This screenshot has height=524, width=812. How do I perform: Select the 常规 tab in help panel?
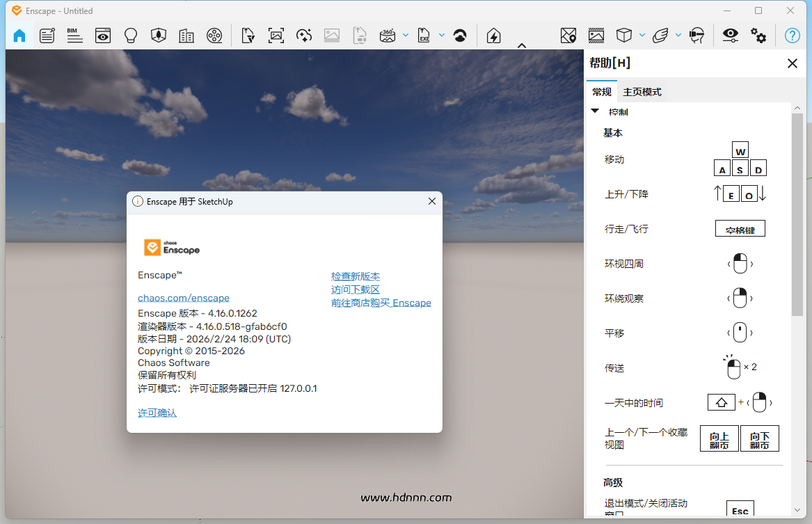click(x=602, y=92)
